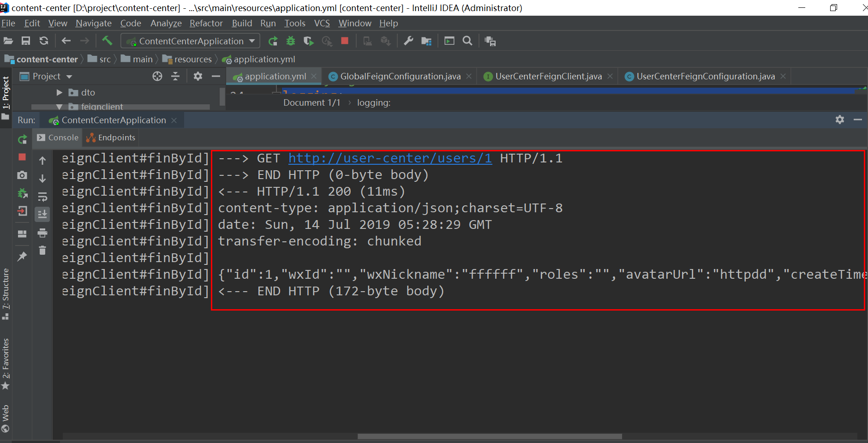Switch to GlobalFeignConfiguration.java tab

(401, 76)
